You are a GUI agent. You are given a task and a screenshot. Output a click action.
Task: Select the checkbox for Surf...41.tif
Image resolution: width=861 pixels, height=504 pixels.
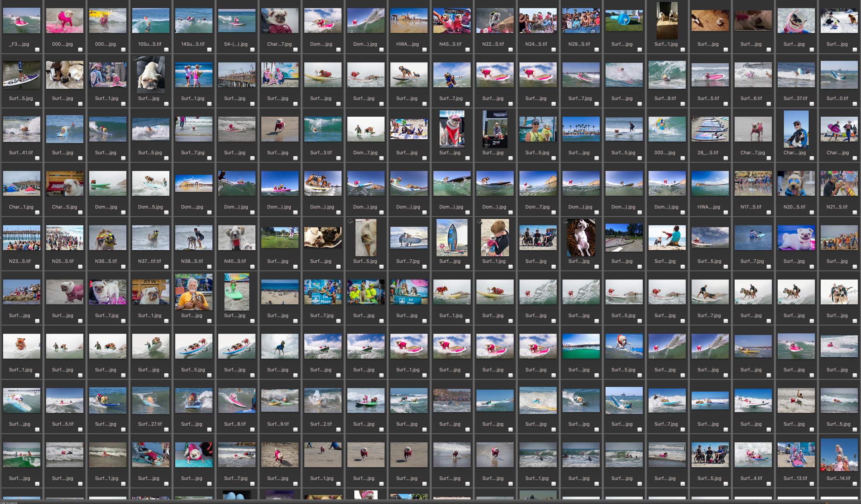tap(37, 158)
